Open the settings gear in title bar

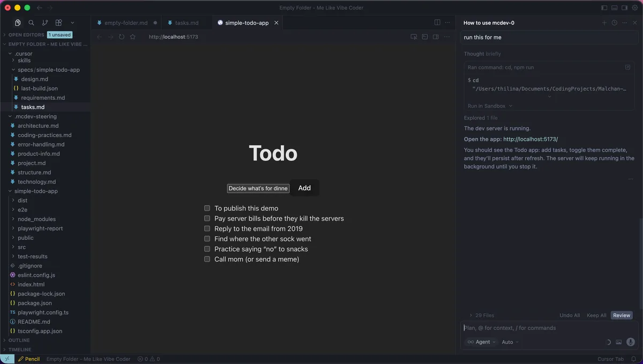(x=635, y=7)
